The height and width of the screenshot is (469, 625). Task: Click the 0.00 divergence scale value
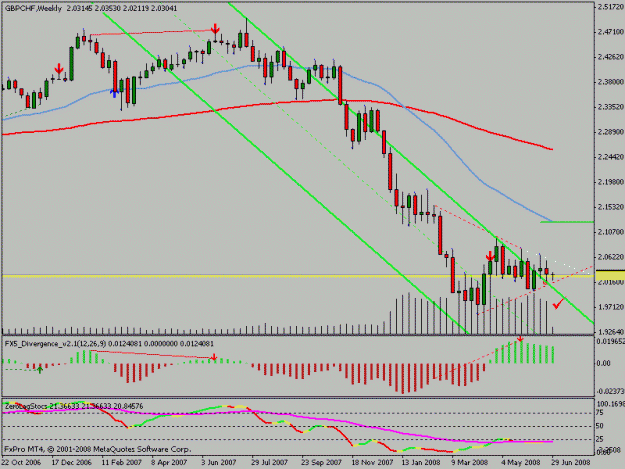[603, 363]
